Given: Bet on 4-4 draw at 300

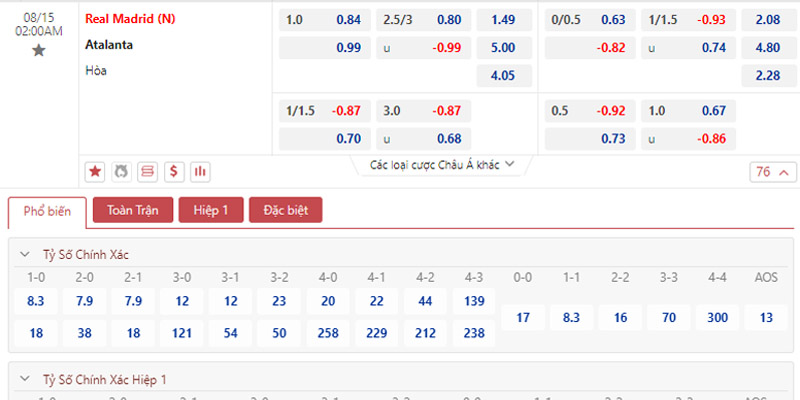Looking at the screenshot, I should point(718,317).
